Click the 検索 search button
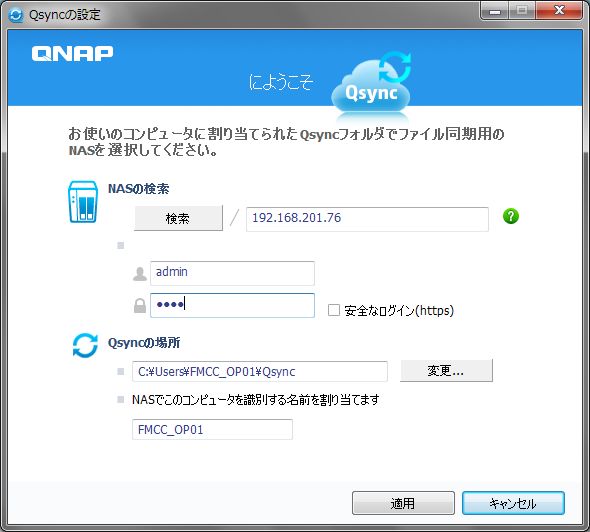Viewport: 590px width, 532px height. (x=178, y=218)
